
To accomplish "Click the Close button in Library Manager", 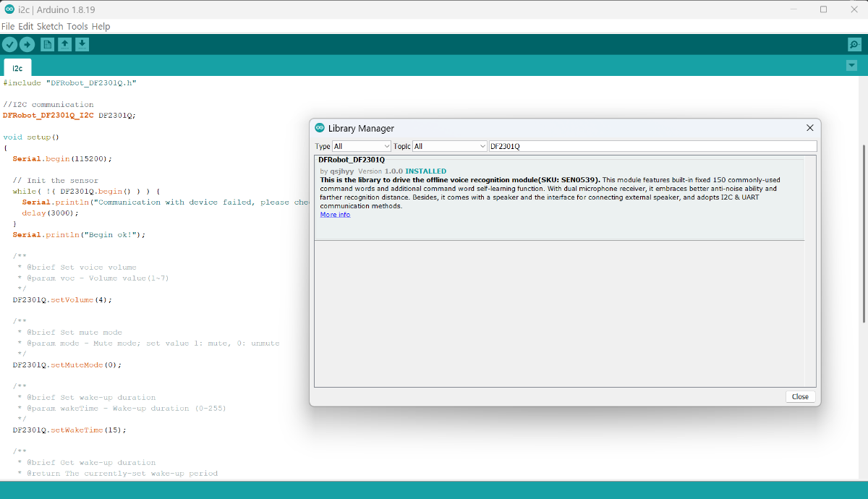I will [800, 396].
